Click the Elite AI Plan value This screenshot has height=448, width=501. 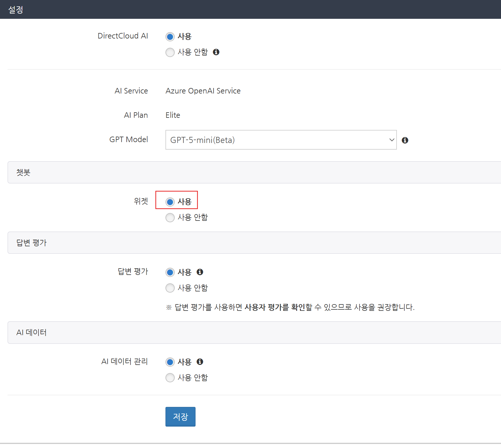(173, 115)
